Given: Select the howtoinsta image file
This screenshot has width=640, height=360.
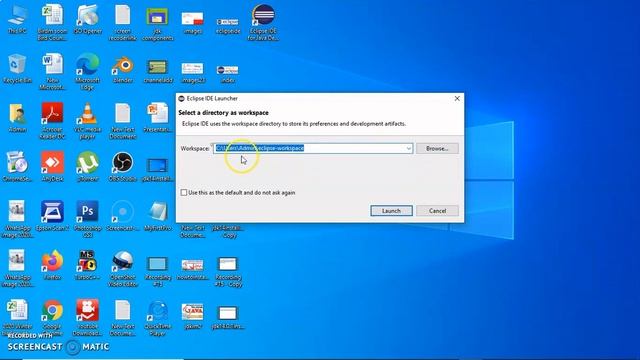Looking at the screenshot, I should click(x=193, y=269).
